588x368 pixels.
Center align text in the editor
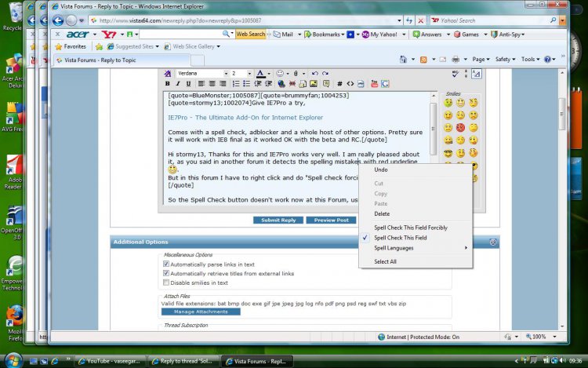point(212,84)
